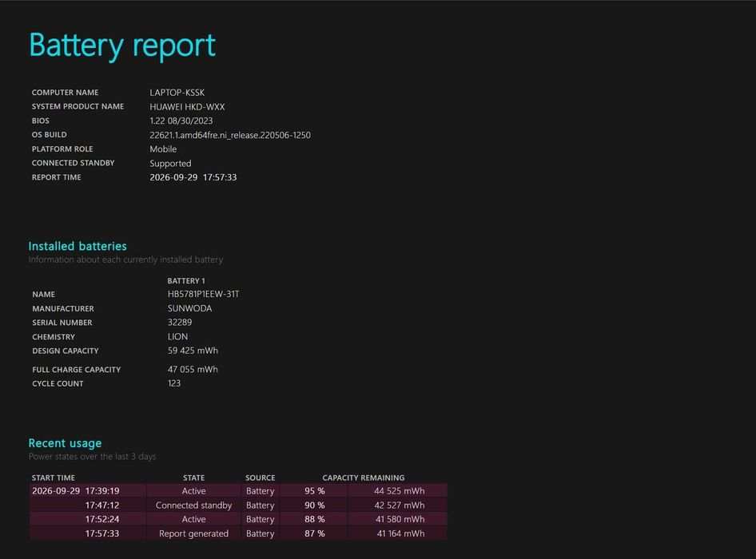Click the "SYSTEM PRODUCT NAME" label
Image resolution: width=756 pixels, height=559 pixels.
[x=78, y=106]
